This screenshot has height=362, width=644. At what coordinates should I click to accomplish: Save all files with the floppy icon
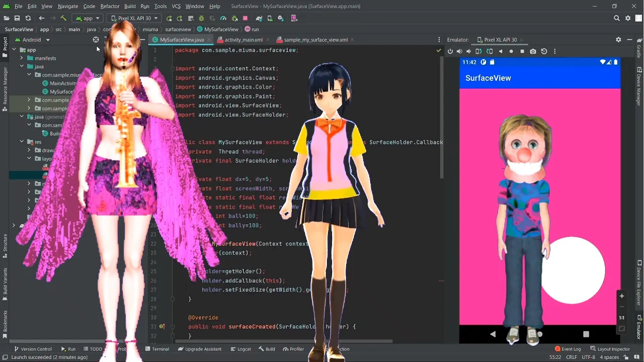(x=17, y=18)
